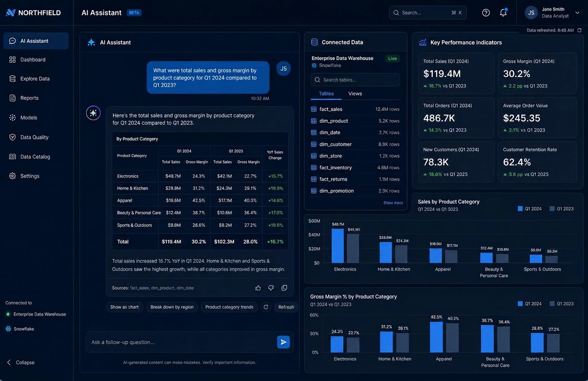Image resolution: width=588 pixels, height=381 pixels.
Task: Select the dim_customer table row
Action: tap(356, 144)
